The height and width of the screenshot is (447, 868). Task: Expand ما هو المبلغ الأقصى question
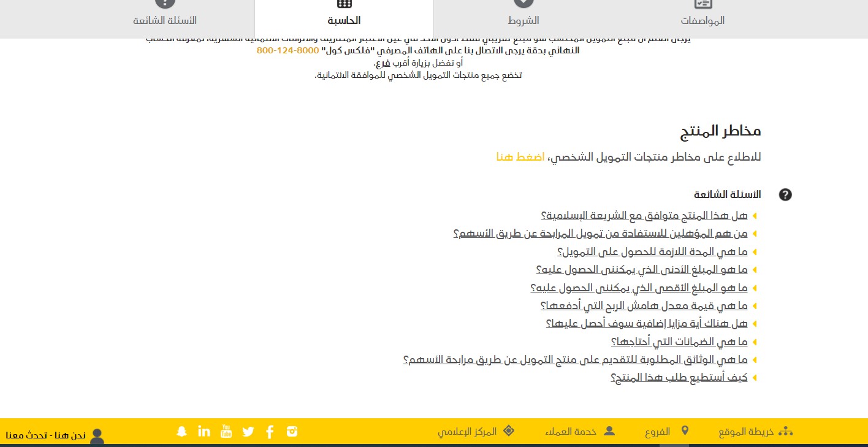[639, 288]
